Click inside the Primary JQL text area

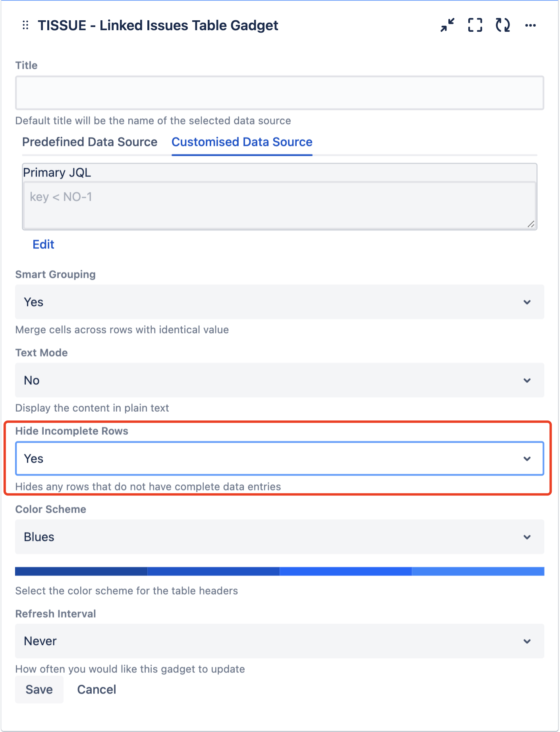pyautogui.click(x=279, y=205)
